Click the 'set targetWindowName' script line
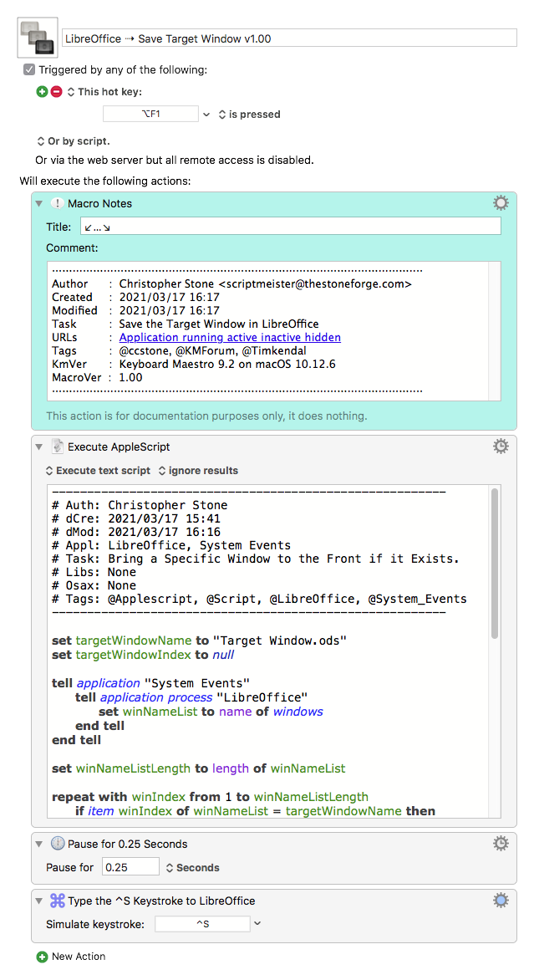The height and width of the screenshot is (980, 534). 199,641
